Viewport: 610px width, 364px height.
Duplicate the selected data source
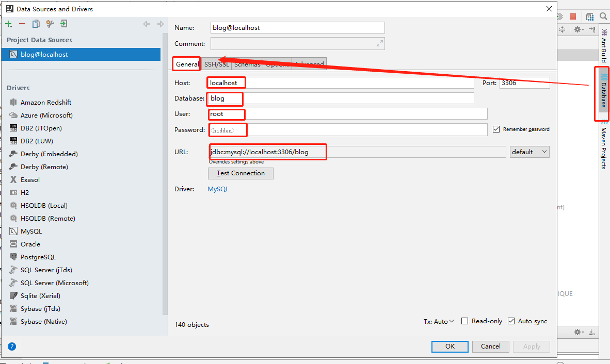[36, 24]
